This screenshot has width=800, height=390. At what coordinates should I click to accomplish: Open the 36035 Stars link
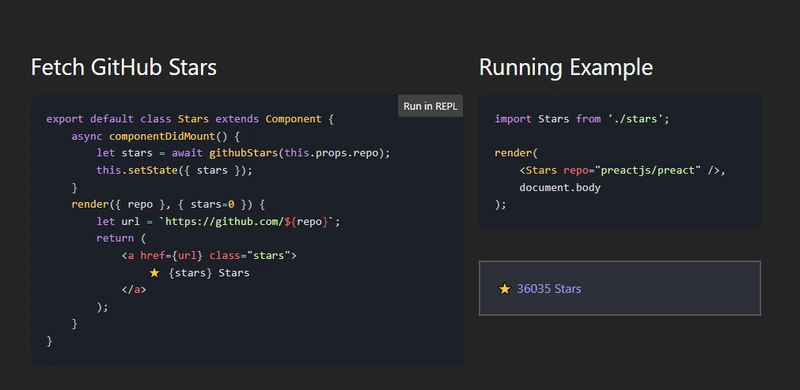pos(548,289)
